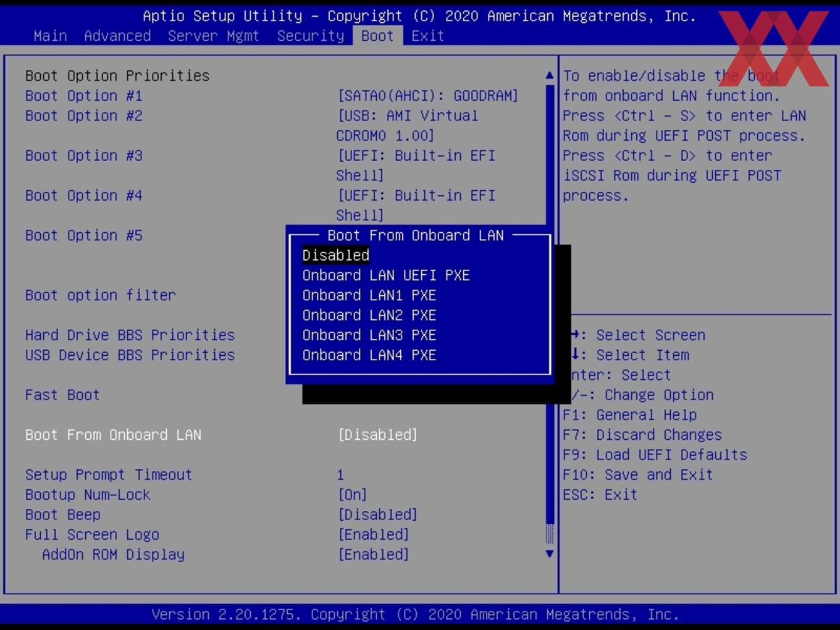Choose Onboard LAN4 PXE option

(369, 355)
